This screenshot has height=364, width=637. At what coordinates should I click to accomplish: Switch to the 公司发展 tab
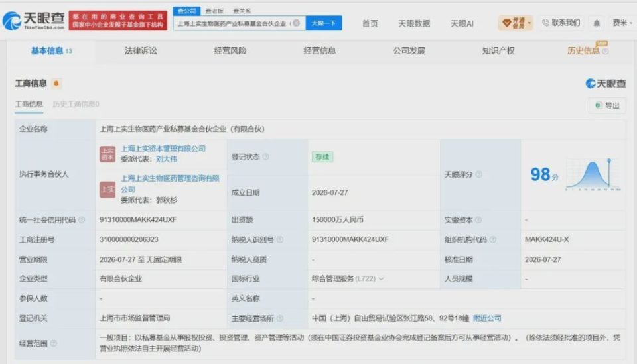coord(409,51)
